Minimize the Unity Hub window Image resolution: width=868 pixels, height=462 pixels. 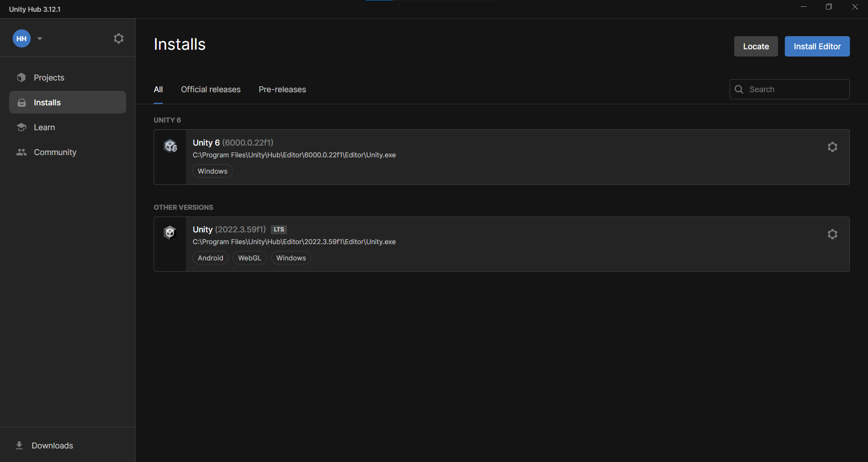tap(803, 7)
